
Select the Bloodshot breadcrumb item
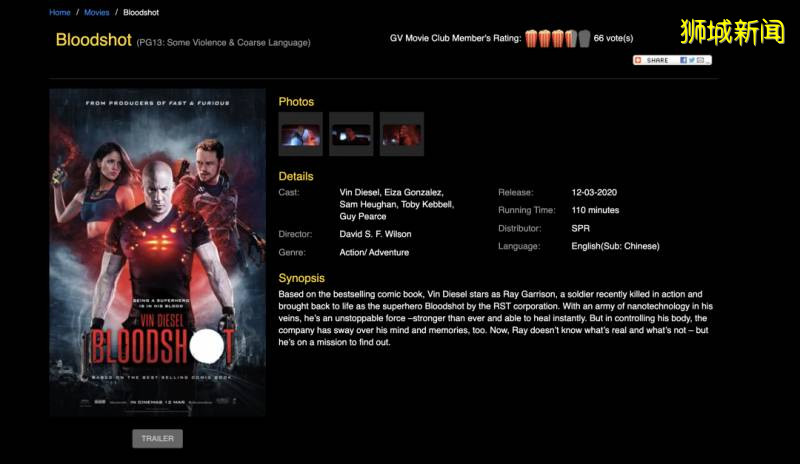(x=141, y=13)
